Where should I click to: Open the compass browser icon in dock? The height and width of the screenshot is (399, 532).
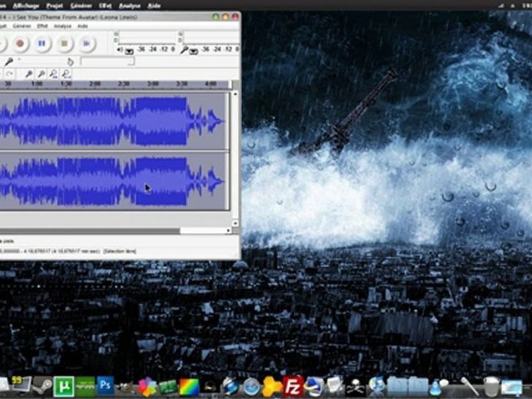tap(252, 387)
